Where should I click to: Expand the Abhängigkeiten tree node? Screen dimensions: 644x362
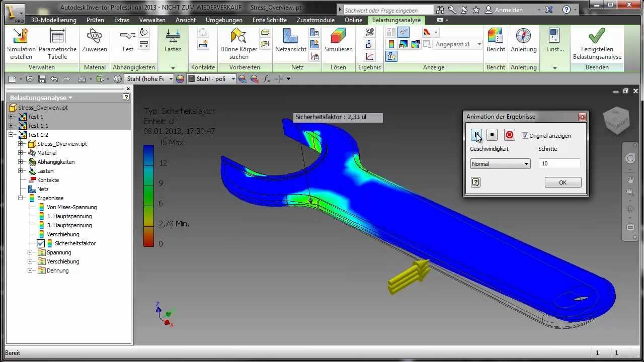tap(21, 162)
